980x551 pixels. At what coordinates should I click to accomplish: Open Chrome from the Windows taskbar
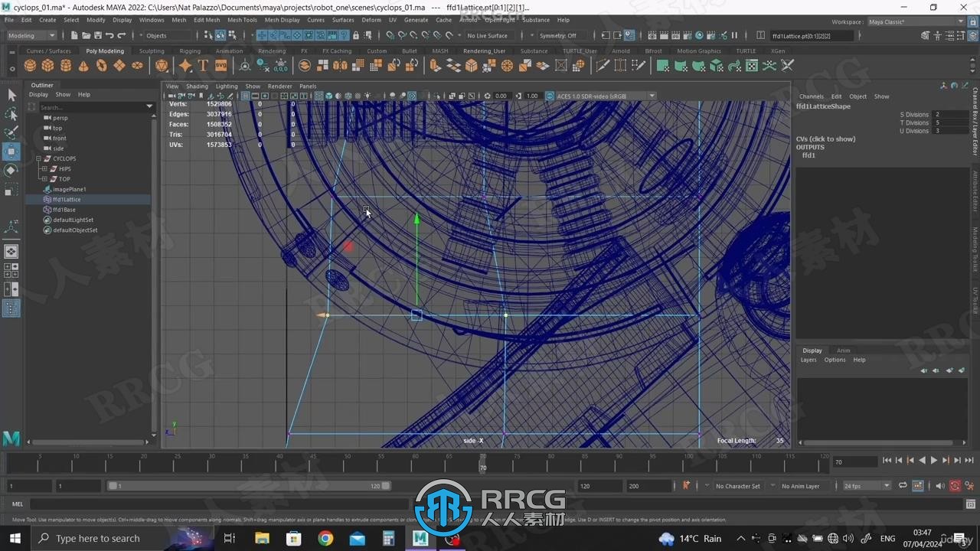325,538
